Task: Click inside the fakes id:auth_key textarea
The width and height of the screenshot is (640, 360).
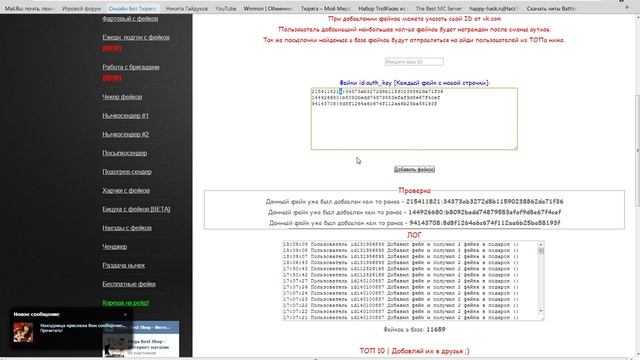Action: click(x=414, y=119)
